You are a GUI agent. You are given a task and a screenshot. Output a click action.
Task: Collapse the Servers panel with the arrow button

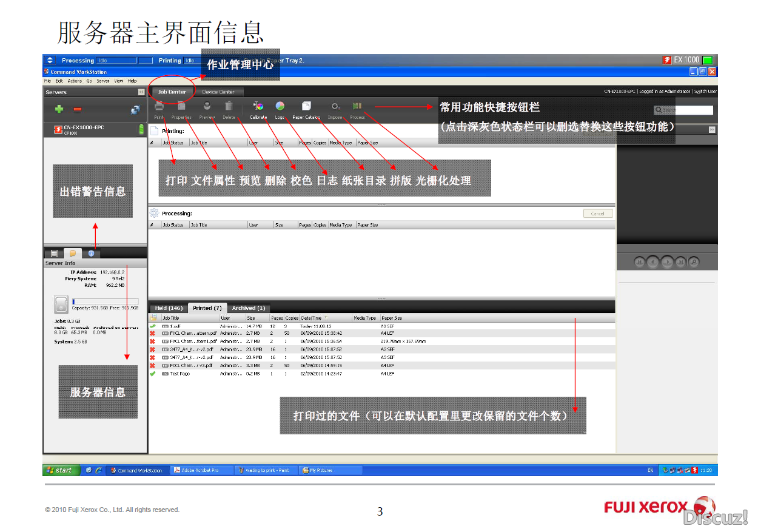[141, 92]
